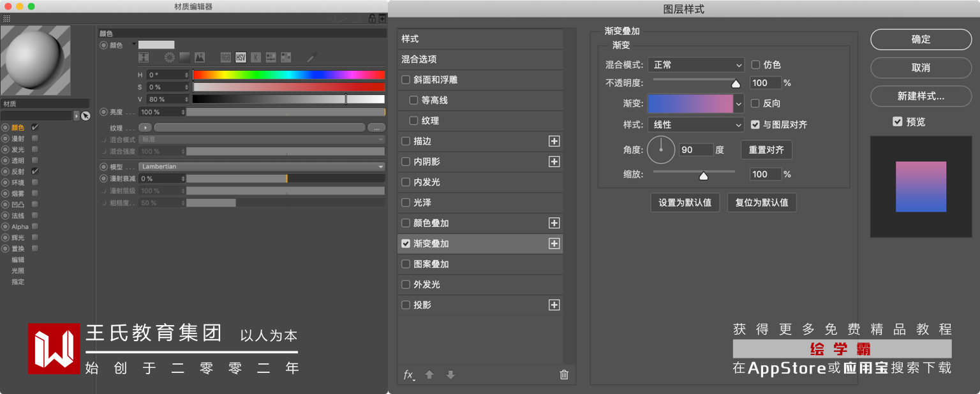Enable the 斜面和浮雕 checkbox

point(406,80)
